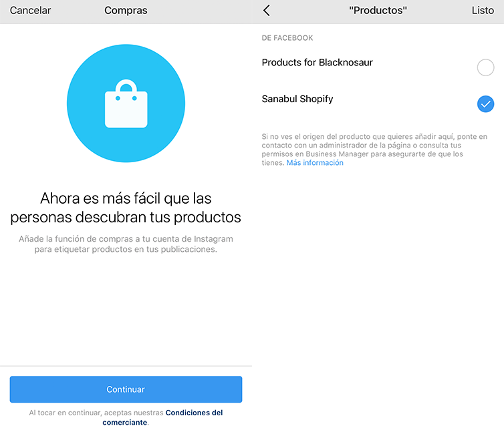Tap Listo to confirm product source
This screenshot has width=504, height=432.
[x=483, y=10]
